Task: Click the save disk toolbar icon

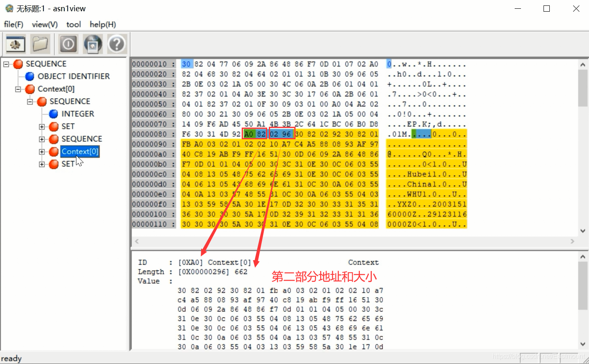Action: pos(93,44)
